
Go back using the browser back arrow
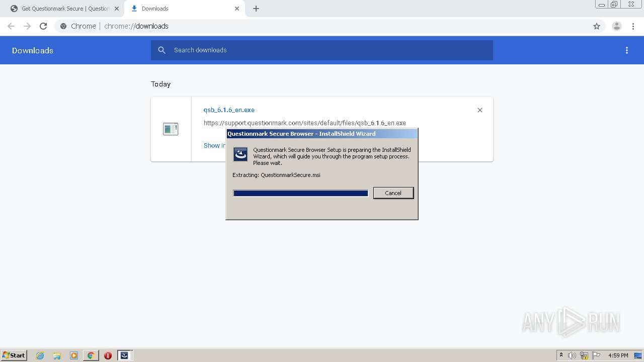(11, 26)
